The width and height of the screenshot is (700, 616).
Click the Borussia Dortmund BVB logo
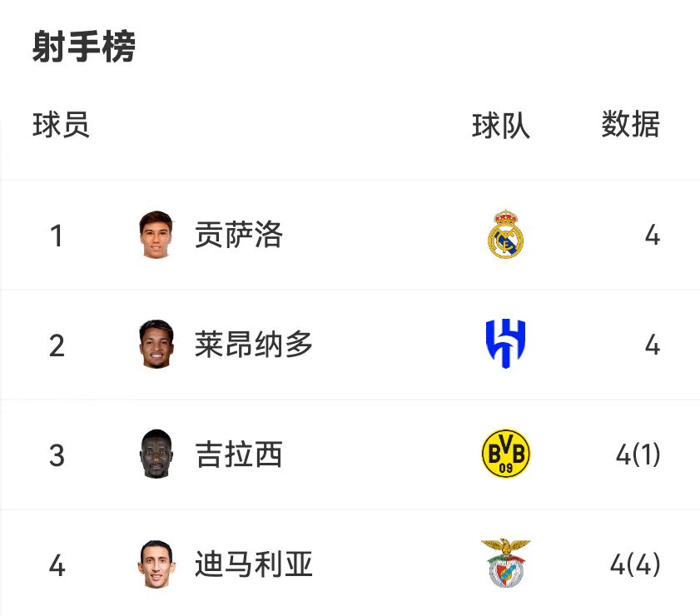coord(505,455)
